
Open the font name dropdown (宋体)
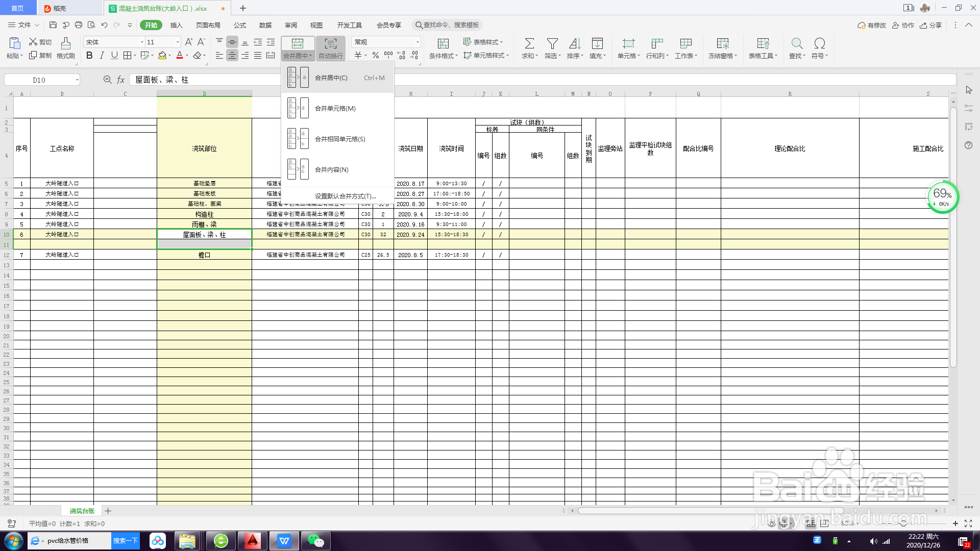coord(142,42)
